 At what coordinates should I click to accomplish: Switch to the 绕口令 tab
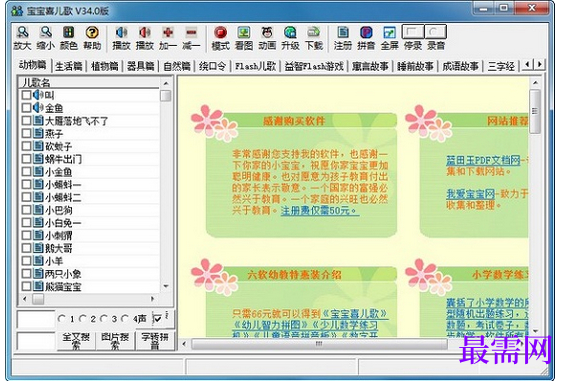pyautogui.click(x=213, y=66)
